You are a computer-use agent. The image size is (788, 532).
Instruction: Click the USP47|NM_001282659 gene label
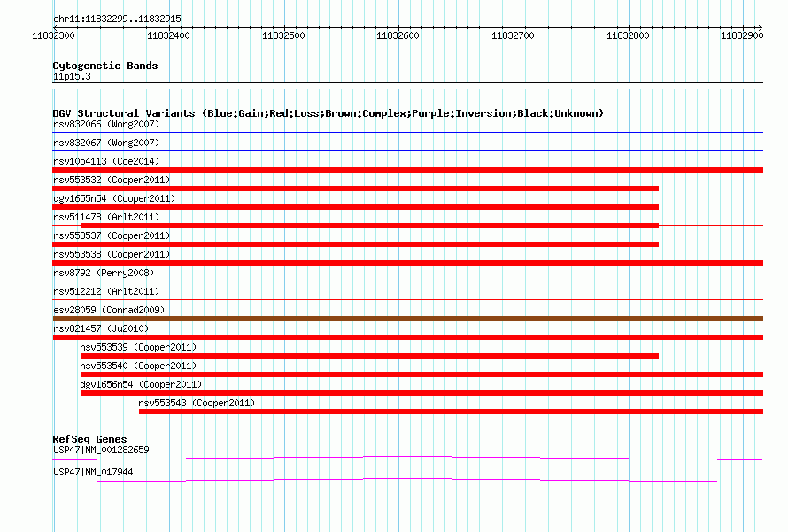point(101,450)
